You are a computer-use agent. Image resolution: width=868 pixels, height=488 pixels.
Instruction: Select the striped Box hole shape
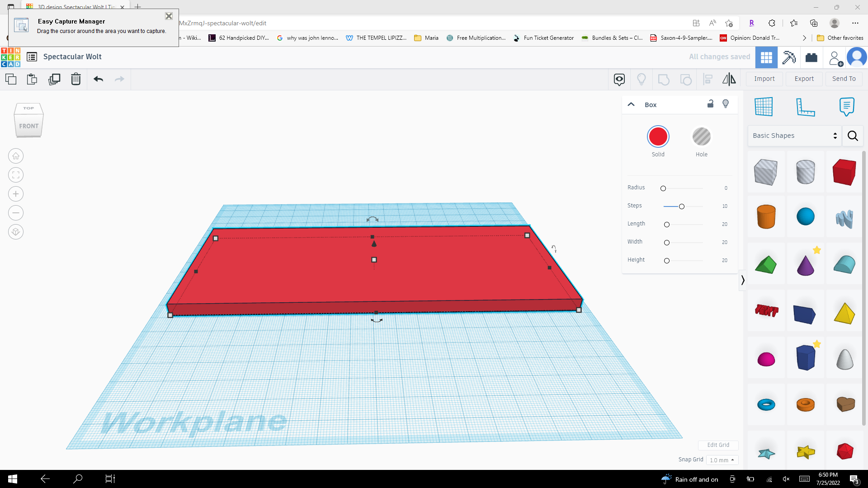click(x=766, y=172)
